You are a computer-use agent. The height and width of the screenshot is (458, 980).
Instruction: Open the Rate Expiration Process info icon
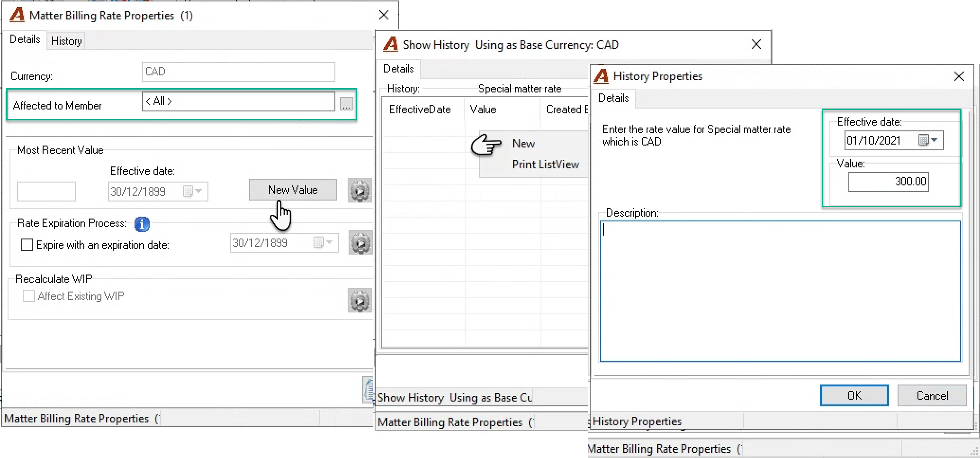142,224
